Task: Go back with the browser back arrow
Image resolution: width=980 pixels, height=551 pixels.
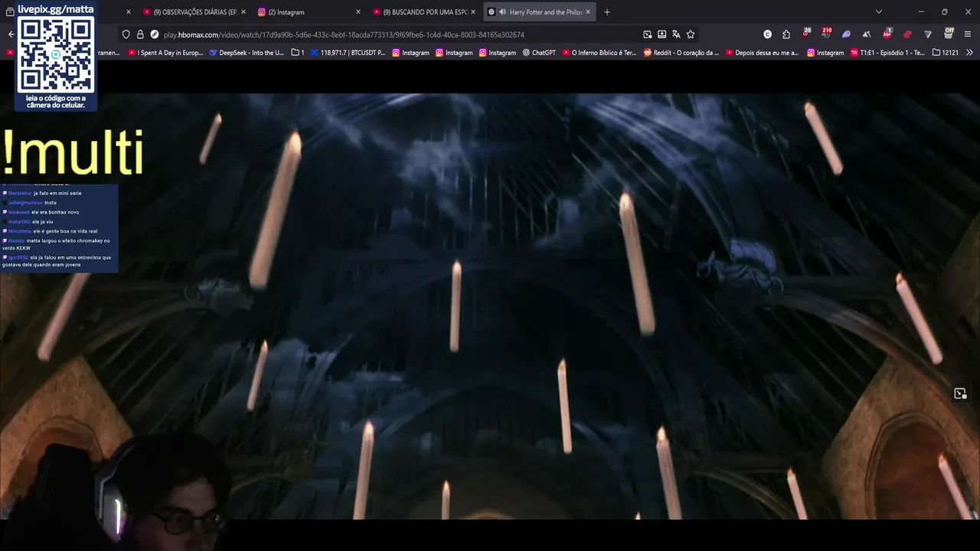Action: coord(11,34)
